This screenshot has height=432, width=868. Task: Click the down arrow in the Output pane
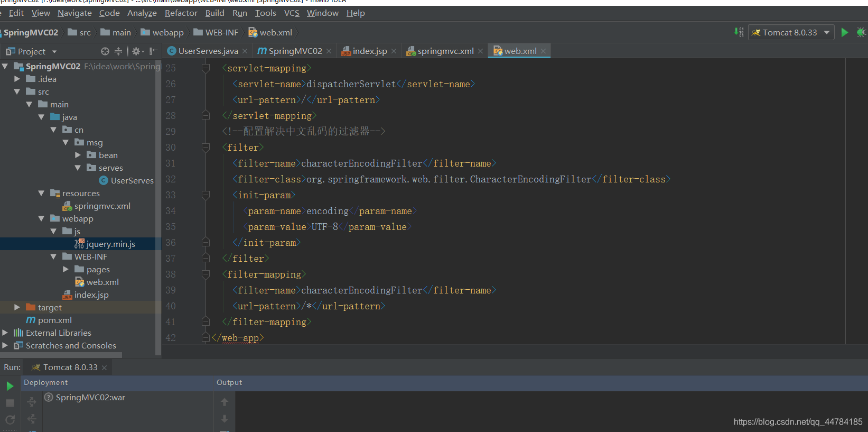[225, 419]
